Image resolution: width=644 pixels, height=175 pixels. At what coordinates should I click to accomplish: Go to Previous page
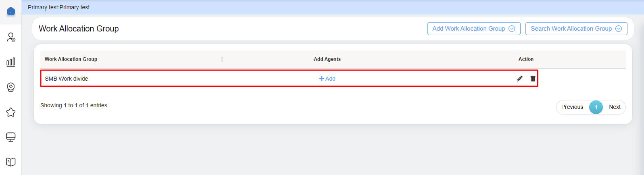[x=572, y=107]
